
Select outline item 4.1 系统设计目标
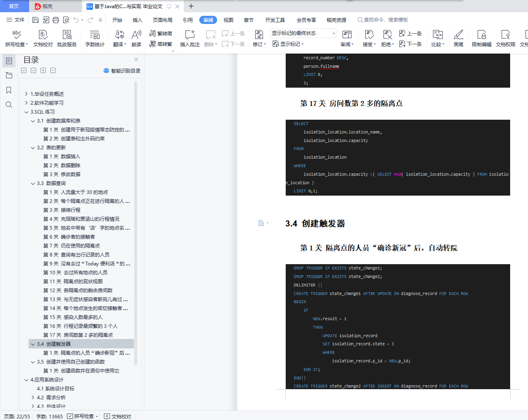click(x=56, y=389)
